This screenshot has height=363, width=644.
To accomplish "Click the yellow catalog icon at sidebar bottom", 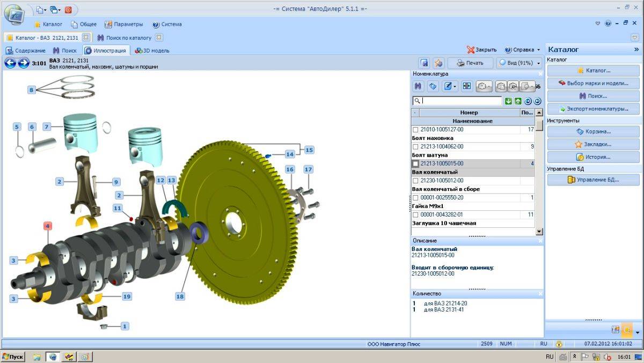I will 626,330.
